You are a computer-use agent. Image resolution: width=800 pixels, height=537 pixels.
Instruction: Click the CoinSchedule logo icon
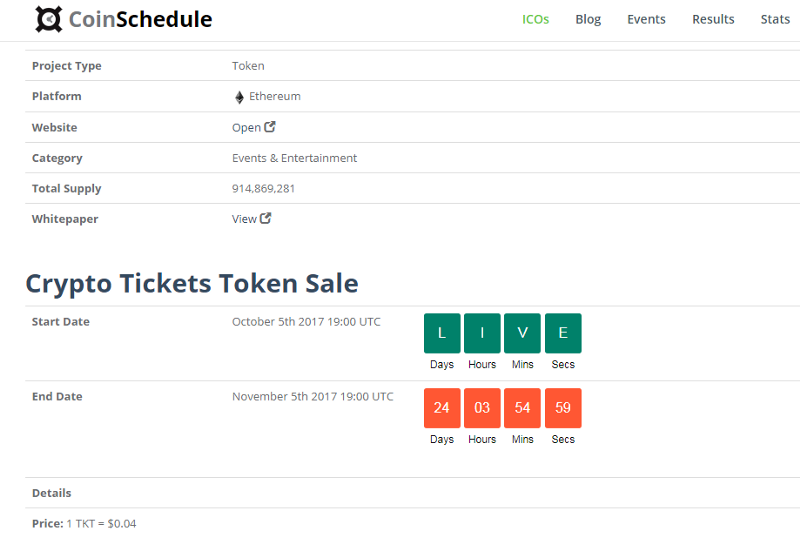pyautogui.click(x=47, y=19)
